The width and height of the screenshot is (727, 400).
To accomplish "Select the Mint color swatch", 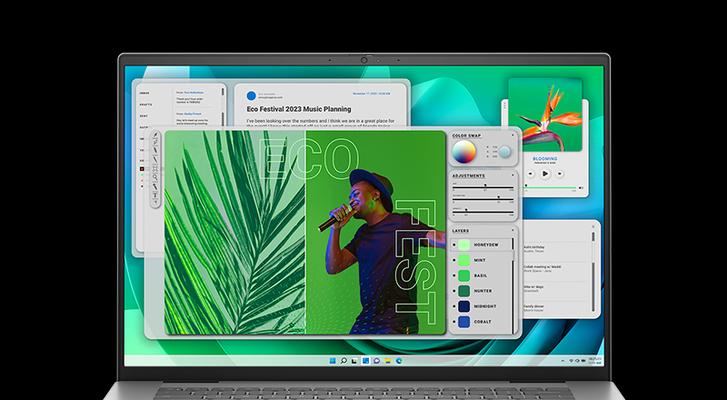I will [464, 260].
